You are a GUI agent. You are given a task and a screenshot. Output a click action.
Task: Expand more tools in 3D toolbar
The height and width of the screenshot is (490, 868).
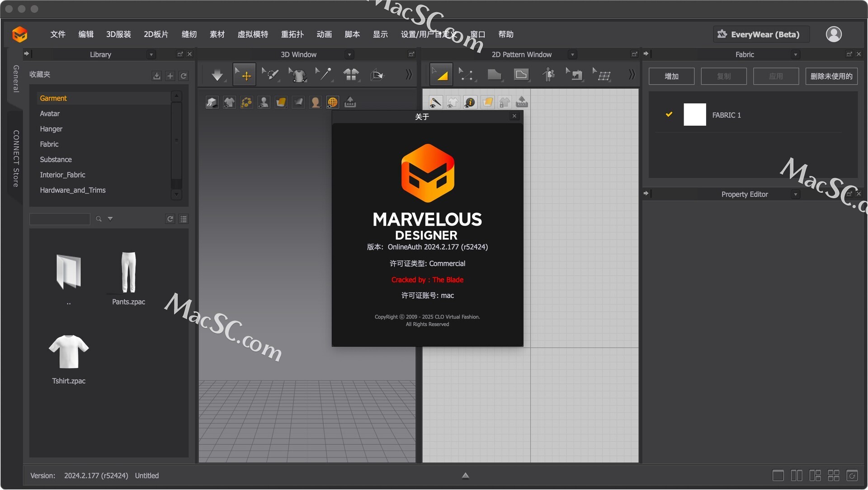pyautogui.click(x=409, y=75)
